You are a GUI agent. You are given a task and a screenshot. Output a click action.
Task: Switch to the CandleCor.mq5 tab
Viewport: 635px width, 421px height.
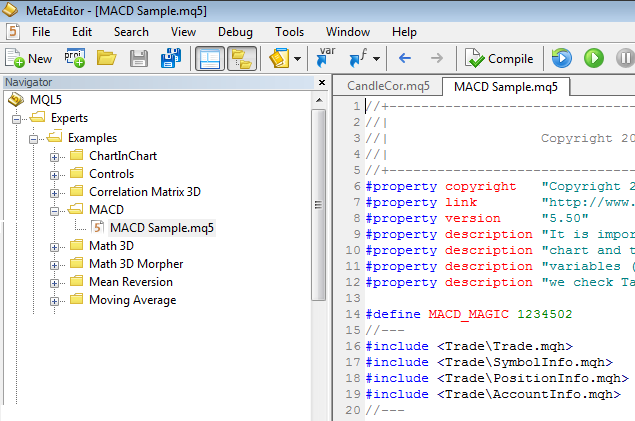coord(388,86)
